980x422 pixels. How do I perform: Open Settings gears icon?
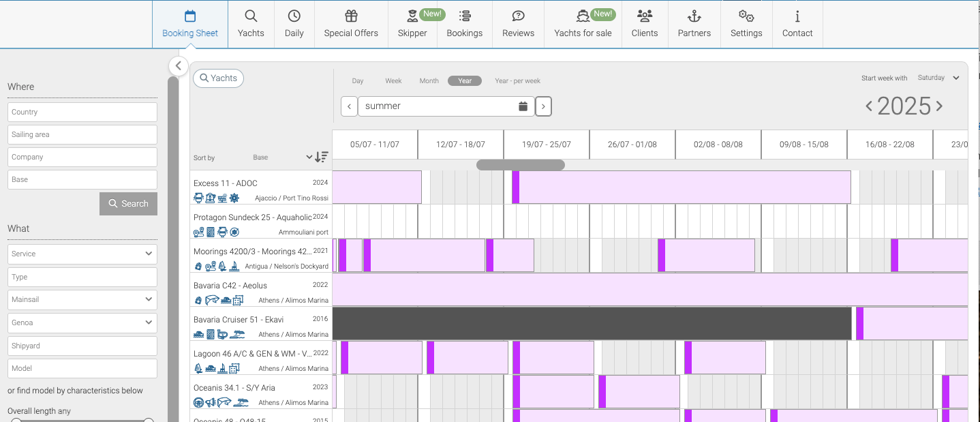tap(746, 16)
